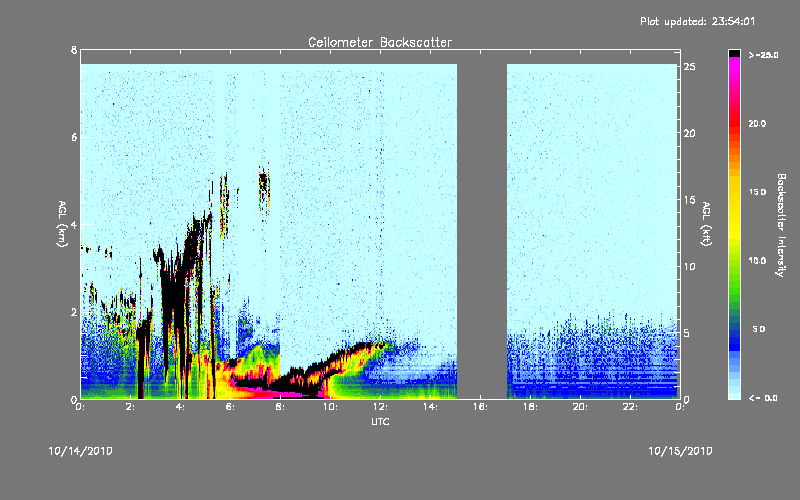800x500 pixels.
Task: Click the 2 km tick label
Action: [x=74, y=312]
